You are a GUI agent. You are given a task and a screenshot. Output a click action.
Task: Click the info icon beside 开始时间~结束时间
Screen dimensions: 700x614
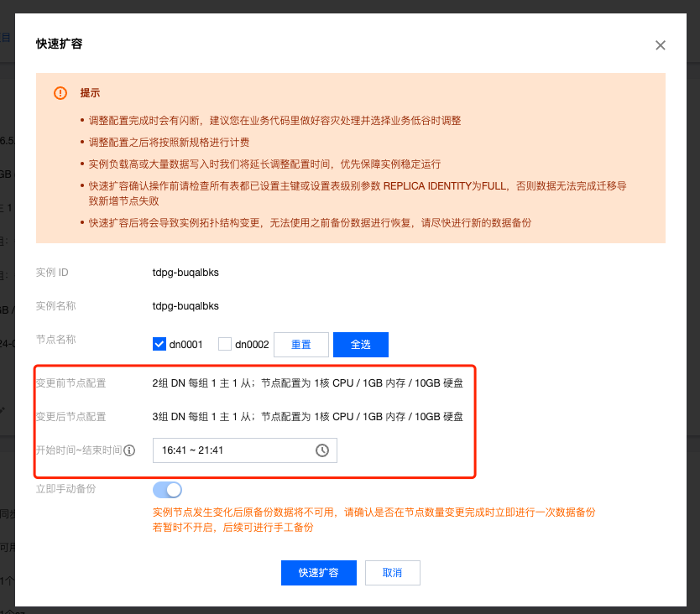click(x=128, y=450)
